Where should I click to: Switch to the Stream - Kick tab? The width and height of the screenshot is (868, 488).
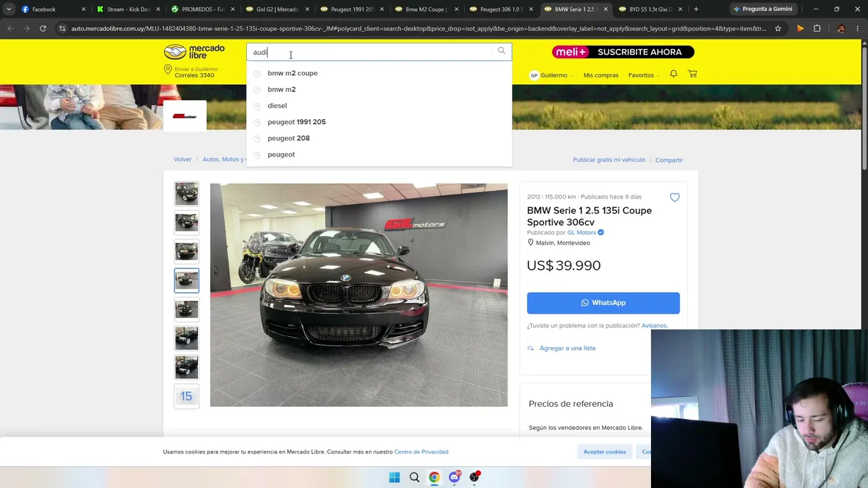(x=127, y=9)
